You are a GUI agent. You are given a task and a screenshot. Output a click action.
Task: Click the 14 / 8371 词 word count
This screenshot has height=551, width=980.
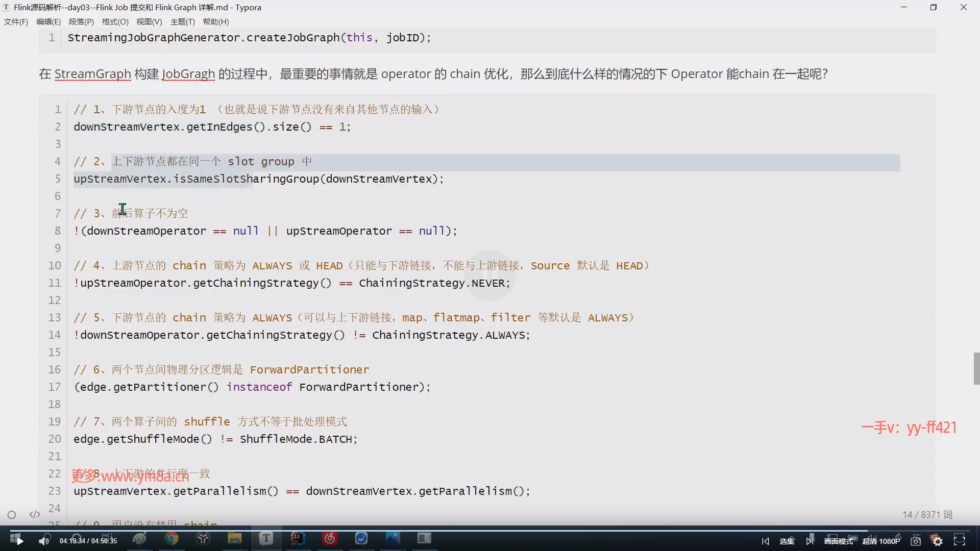coord(927,514)
